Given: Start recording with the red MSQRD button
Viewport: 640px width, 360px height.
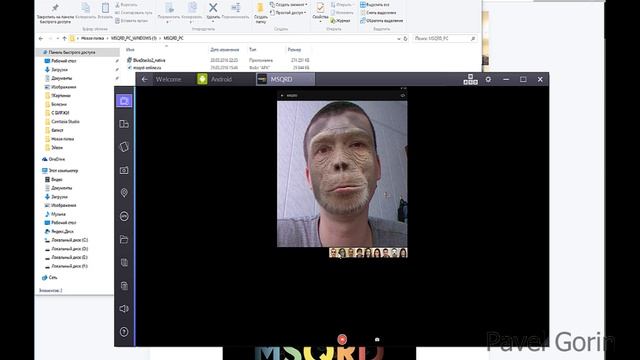Looking at the screenshot, I should (x=342, y=339).
